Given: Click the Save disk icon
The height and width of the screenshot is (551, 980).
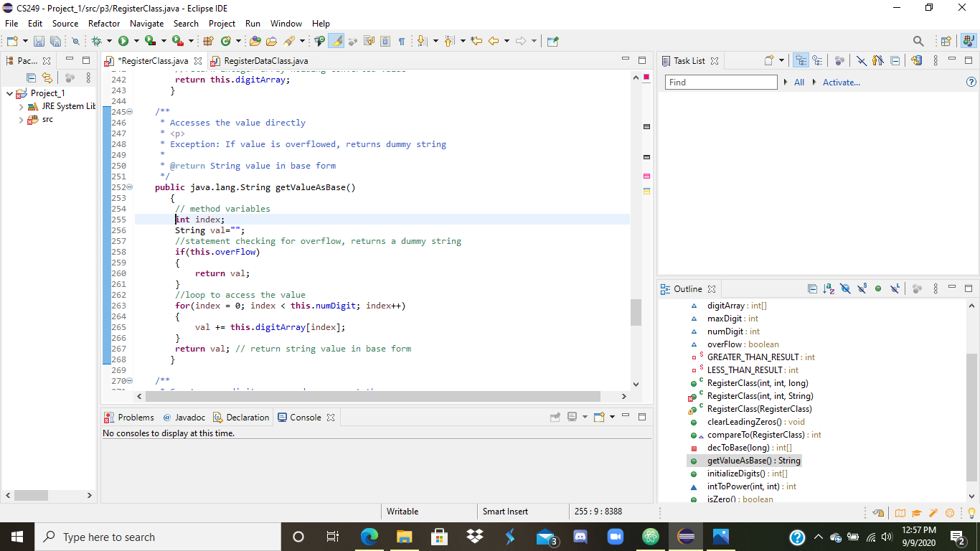Looking at the screenshot, I should tap(39, 42).
